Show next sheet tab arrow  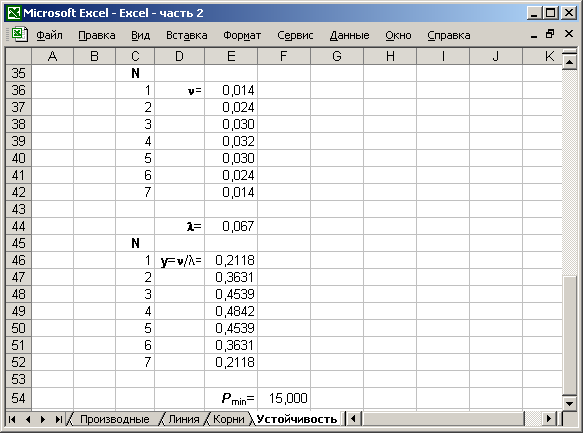click(x=43, y=420)
